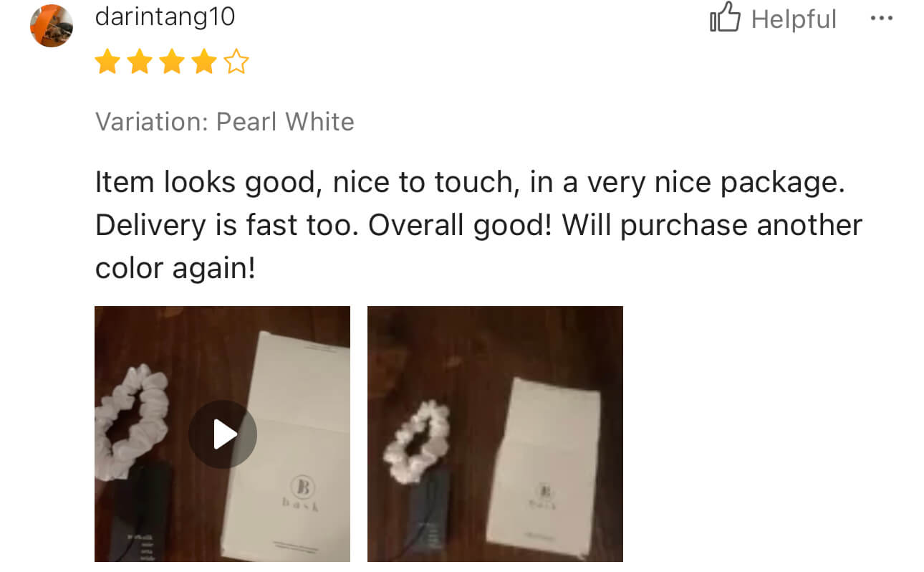Click the first gold rating star
Image resolution: width=924 pixels, height=572 pixels.
[107, 62]
